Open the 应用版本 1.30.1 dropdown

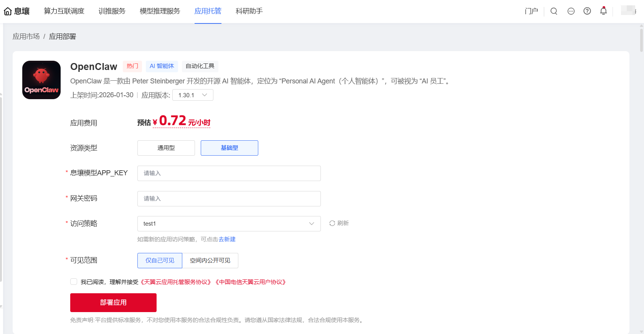point(193,95)
